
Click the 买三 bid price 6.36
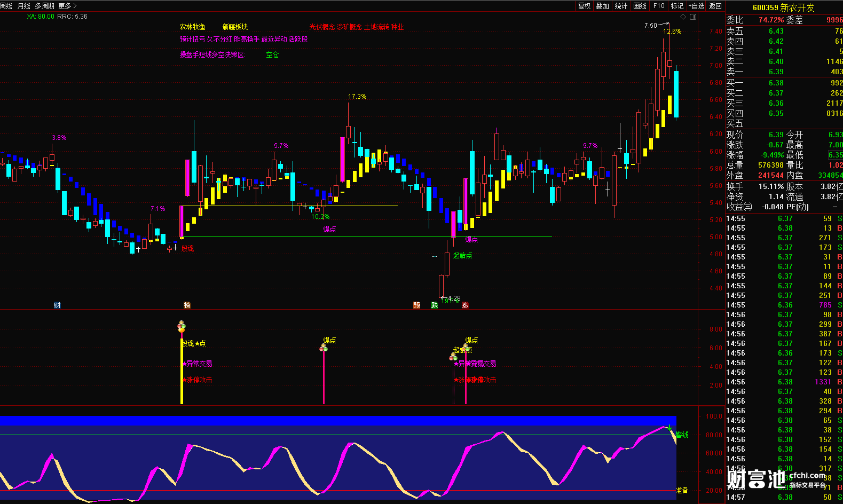coord(776,103)
